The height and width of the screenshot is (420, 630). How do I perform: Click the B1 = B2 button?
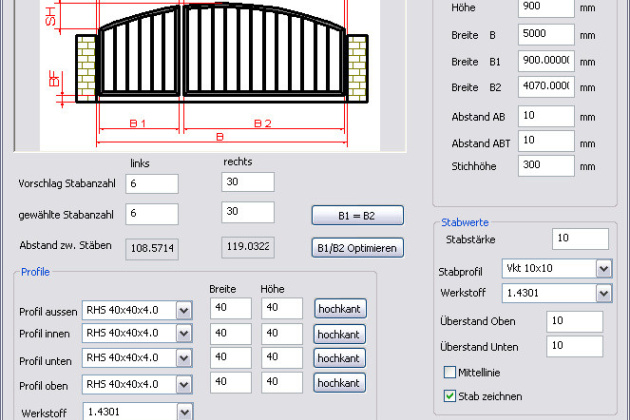[357, 215]
